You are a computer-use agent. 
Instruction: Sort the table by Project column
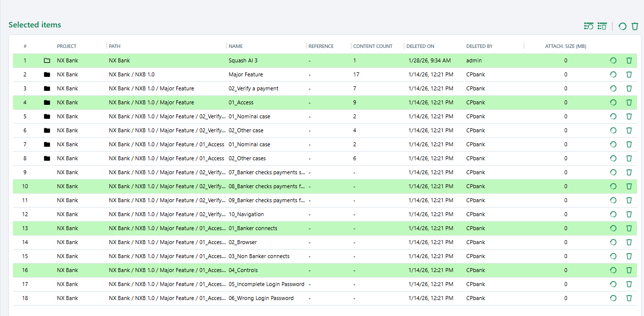pos(66,46)
